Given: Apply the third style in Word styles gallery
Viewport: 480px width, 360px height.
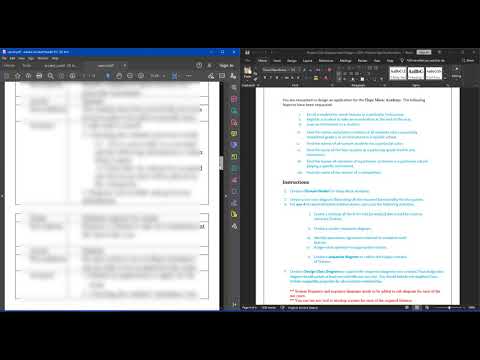Looking at the screenshot, I should pos(434,73).
